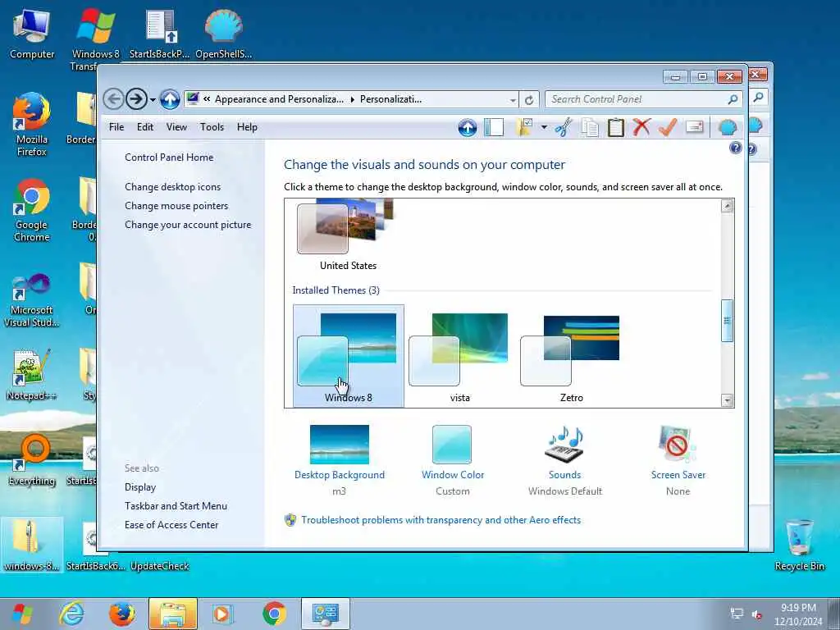840x630 pixels.
Task: Click theme list scroll up arrow
Action: (727, 206)
